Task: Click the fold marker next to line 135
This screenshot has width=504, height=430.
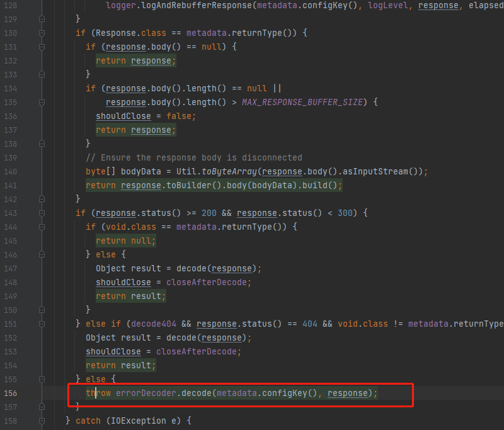Action: tap(41, 102)
